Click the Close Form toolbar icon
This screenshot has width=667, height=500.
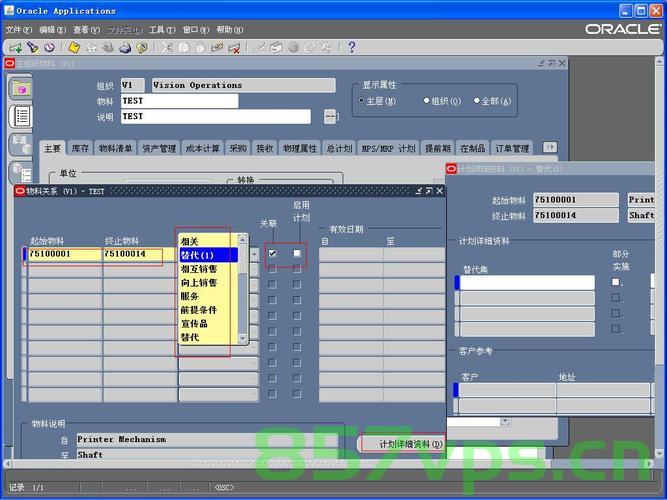click(x=142, y=48)
